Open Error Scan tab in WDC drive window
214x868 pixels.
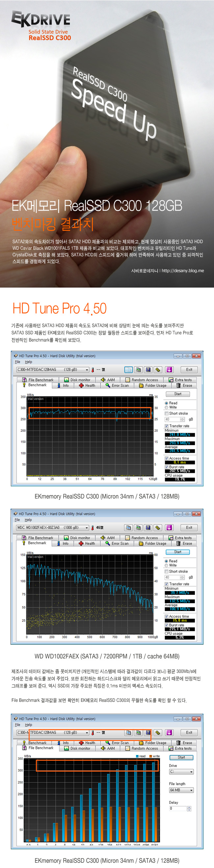(x=117, y=544)
